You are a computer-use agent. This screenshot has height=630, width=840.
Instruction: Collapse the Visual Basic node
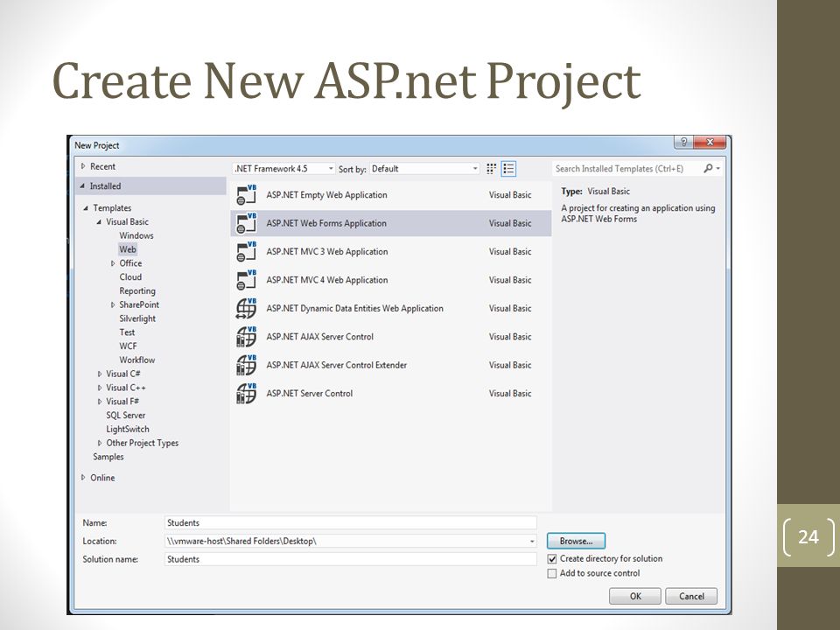pyautogui.click(x=99, y=221)
